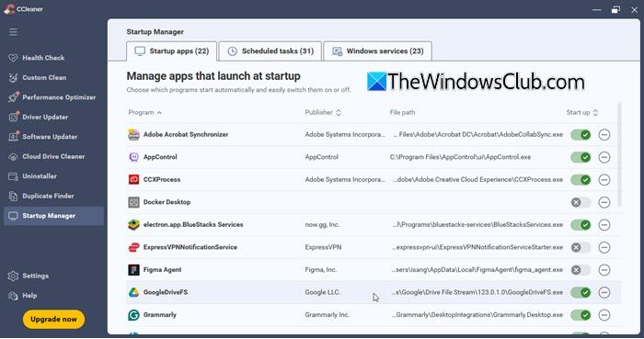Open more options for Grammarly
This screenshot has height=339, width=644.
point(604,315)
